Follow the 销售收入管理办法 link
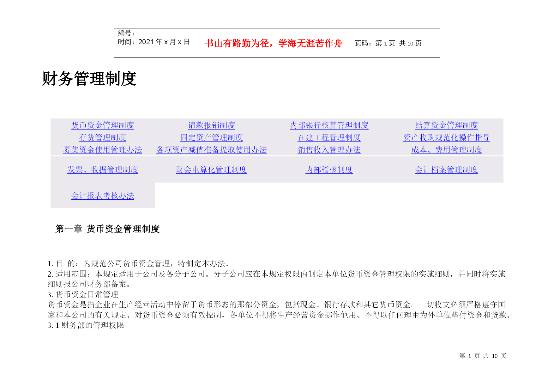This screenshot has height=392, width=554. tap(329, 150)
